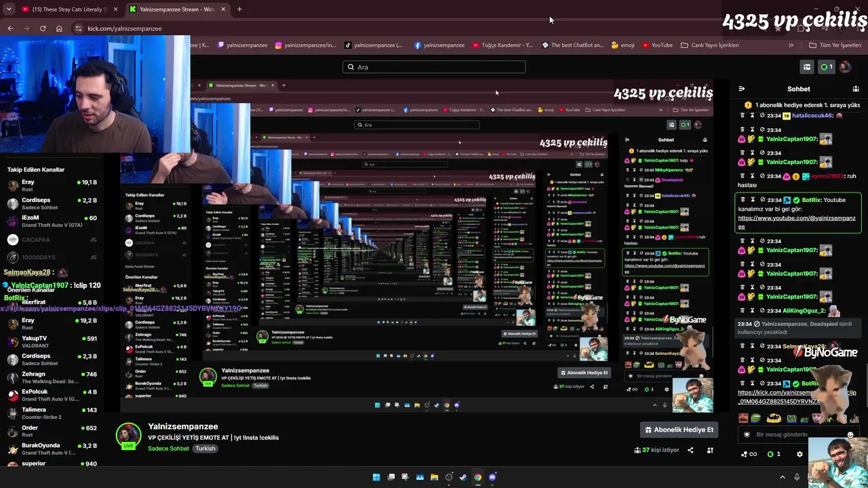The image size is (868, 488).
Task: Show hidden system tray icons
Action: (x=782, y=477)
